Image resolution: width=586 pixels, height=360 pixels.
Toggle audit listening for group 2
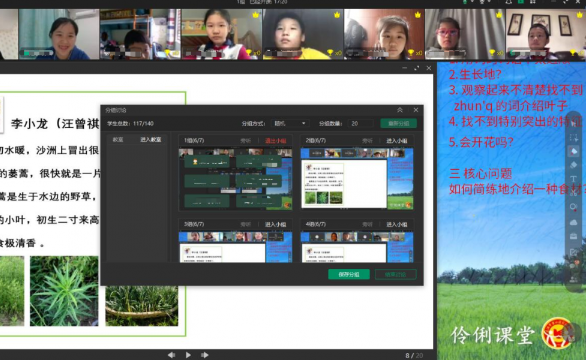367,141
